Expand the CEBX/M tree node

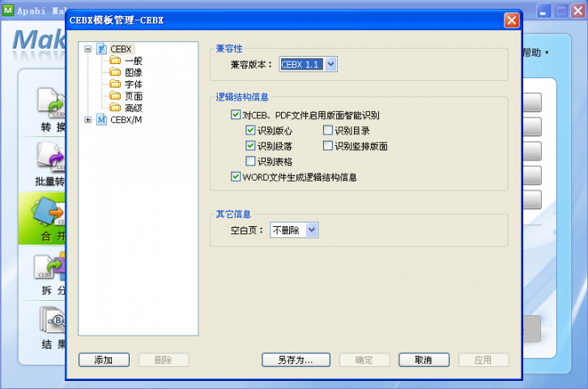tap(87, 120)
